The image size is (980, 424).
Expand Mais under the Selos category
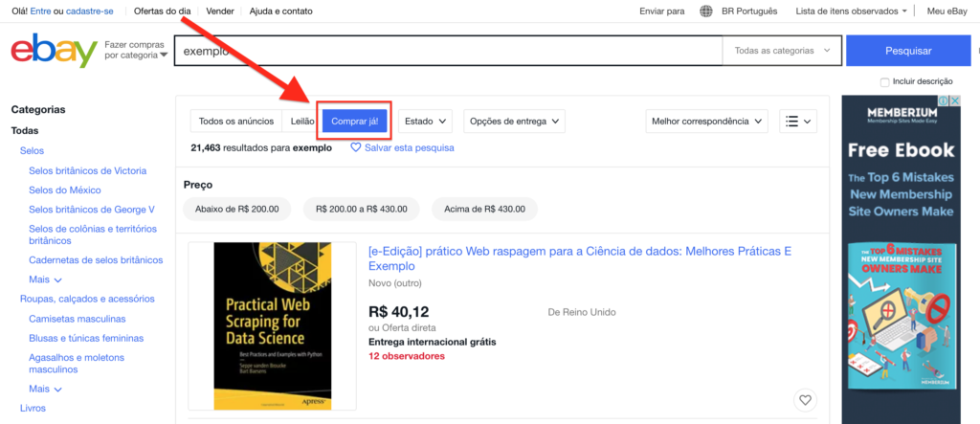[45, 280]
